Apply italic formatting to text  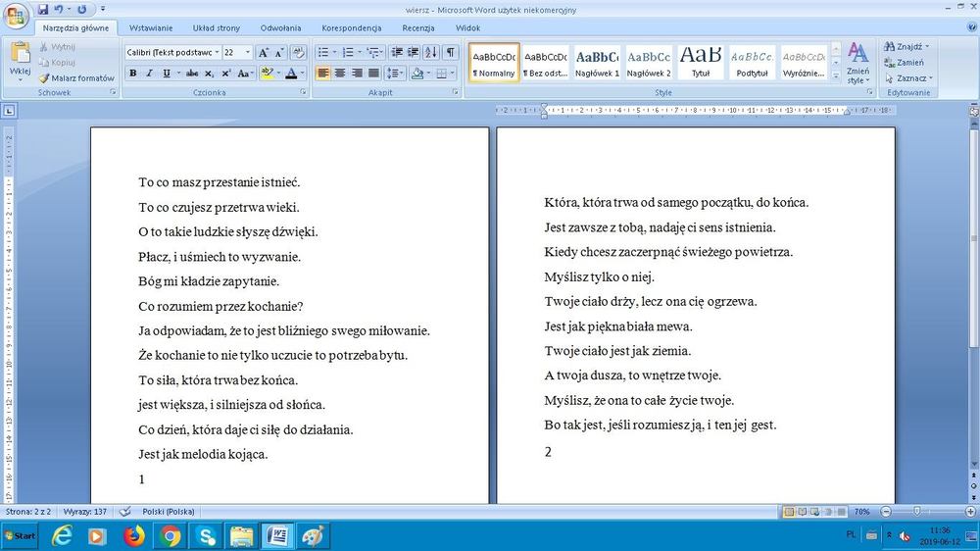pyautogui.click(x=149, y=74)
